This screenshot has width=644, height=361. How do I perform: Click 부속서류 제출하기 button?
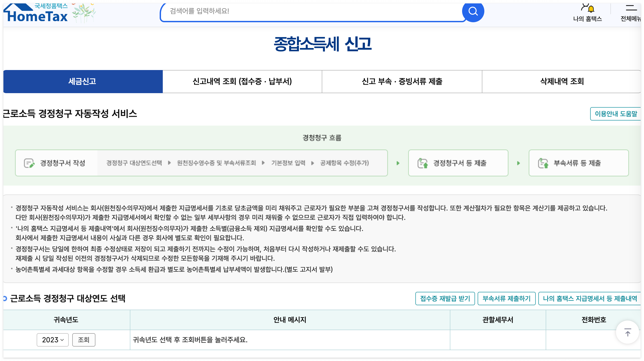pyautogui.click(x=506, y=299)
